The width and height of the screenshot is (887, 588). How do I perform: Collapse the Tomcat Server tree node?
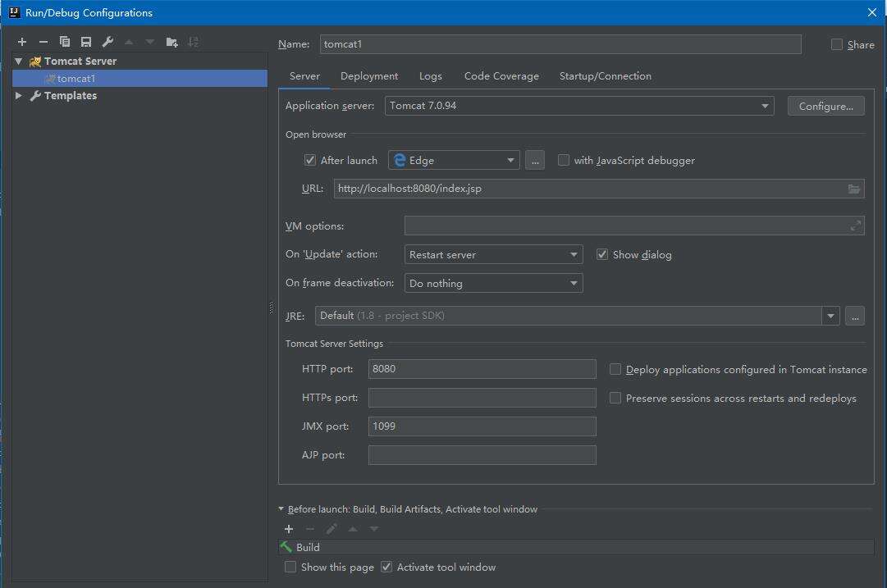(x=19, y=61)
